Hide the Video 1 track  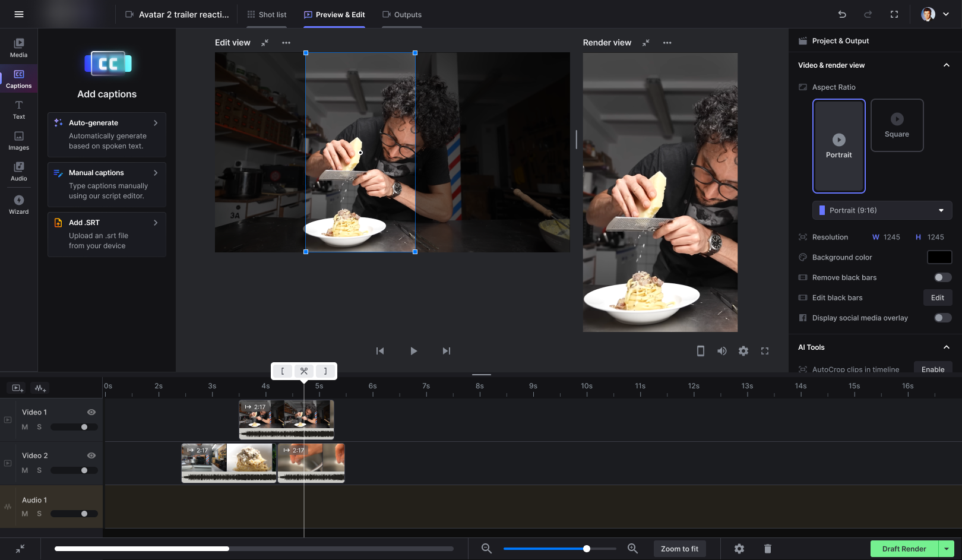(x=91, y=412)
